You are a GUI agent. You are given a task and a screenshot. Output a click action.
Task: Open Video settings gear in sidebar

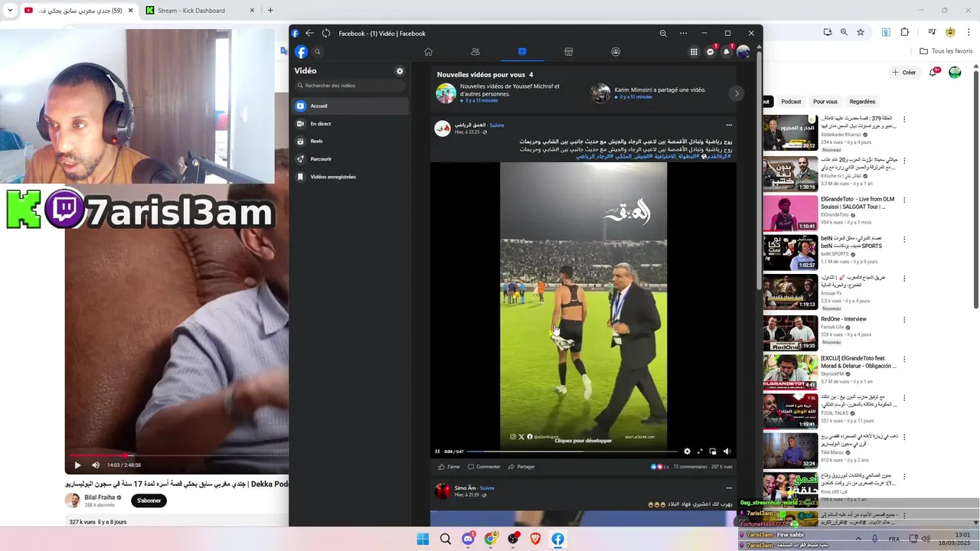point(400,71)
